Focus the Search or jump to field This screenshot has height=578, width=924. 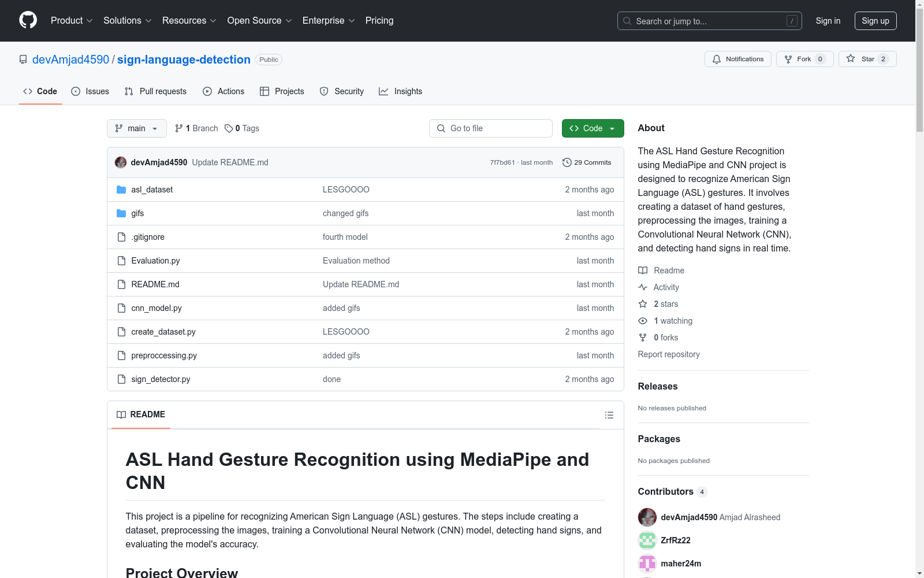coord(709,21)
